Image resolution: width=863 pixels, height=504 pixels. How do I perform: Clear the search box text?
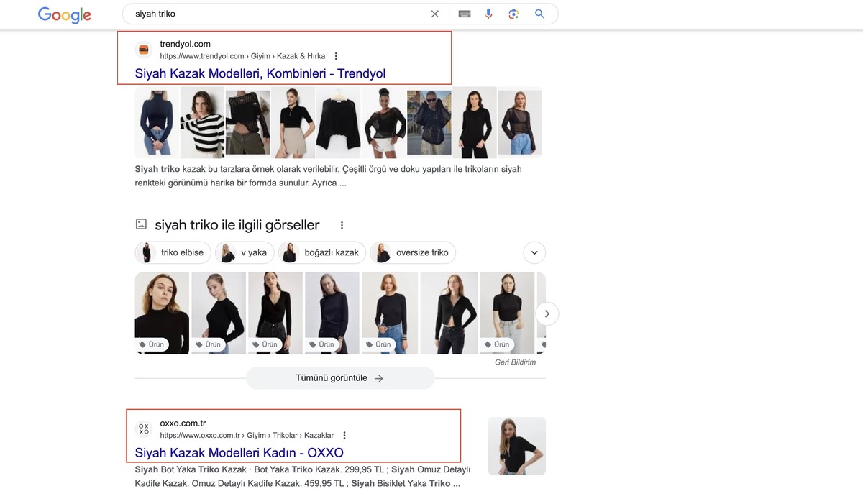tap(434, 14)
